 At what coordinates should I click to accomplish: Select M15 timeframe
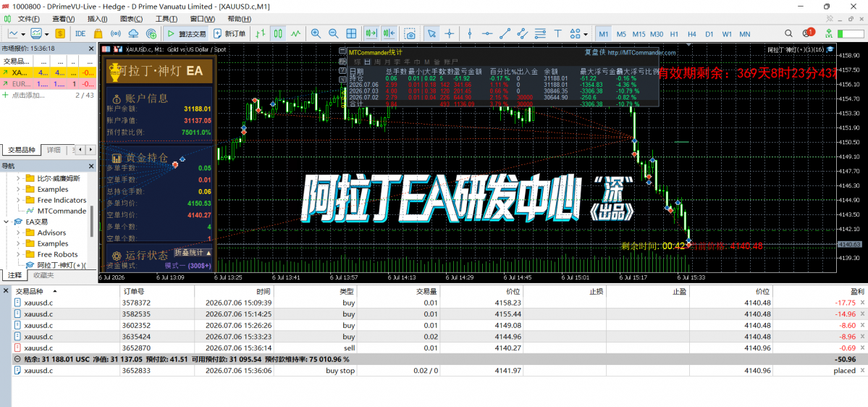(x=639, y=33)
